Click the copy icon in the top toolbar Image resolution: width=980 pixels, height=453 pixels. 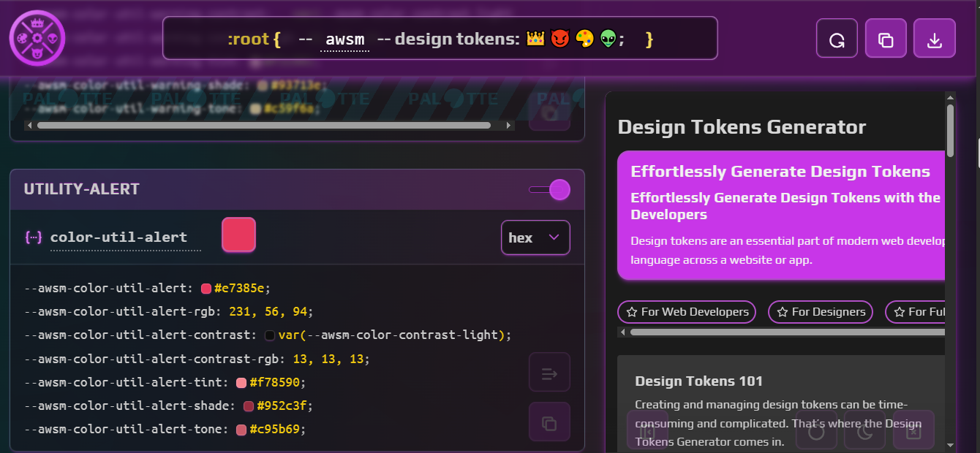[x=886, y=38]
